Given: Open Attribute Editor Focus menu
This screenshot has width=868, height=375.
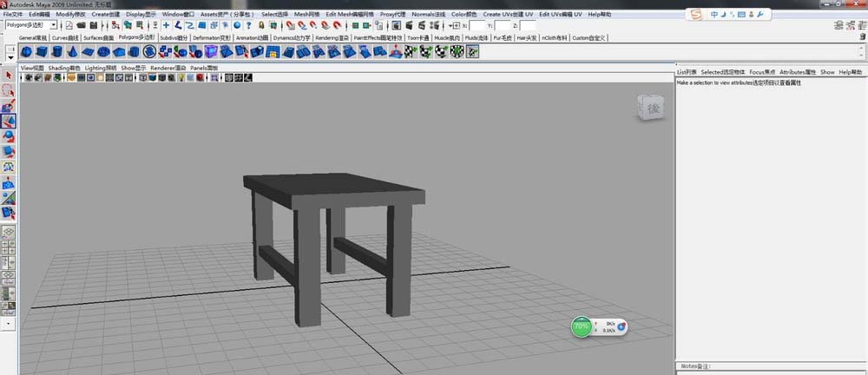Looking at the screenshot, I should point(762,72).
